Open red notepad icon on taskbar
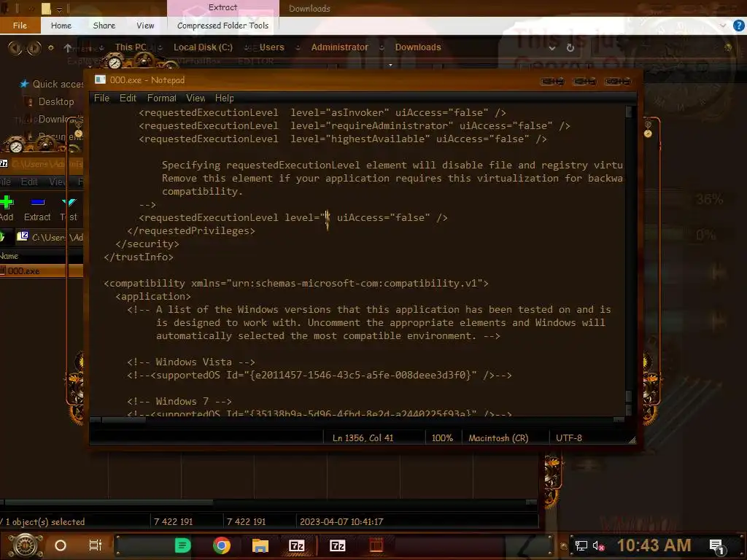 click(376, 545)
